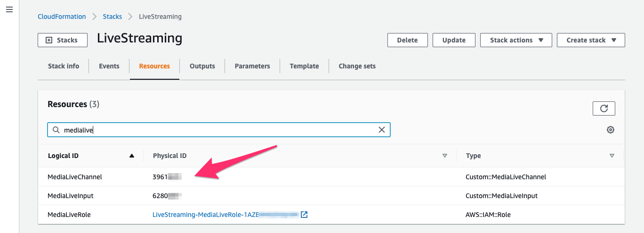Click the Delete stack button
Screen dimensions: 644x233
coord(408,40)
